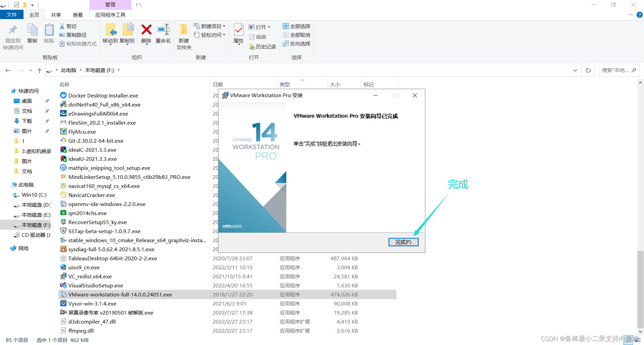
Task: Click History (历史记录) button
Action: [x=263, y=47]
